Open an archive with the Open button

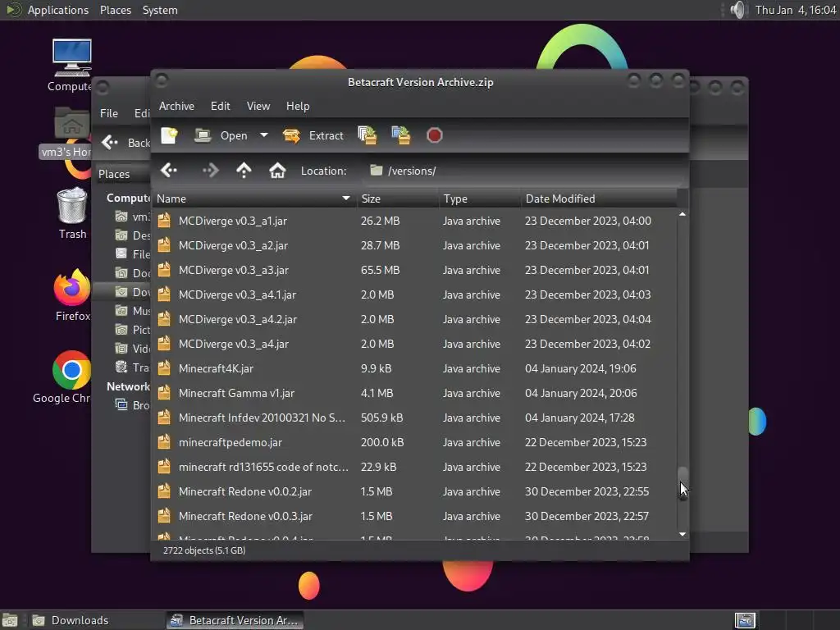221,135
